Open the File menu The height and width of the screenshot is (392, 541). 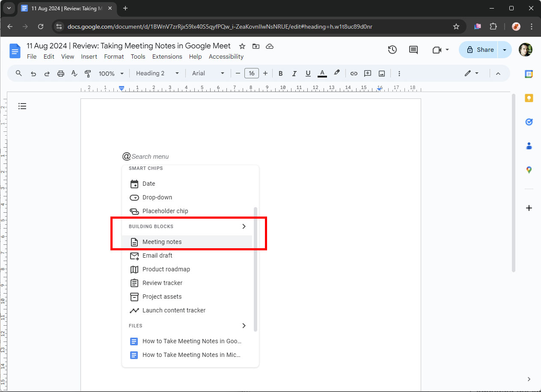tap(32, 56)
